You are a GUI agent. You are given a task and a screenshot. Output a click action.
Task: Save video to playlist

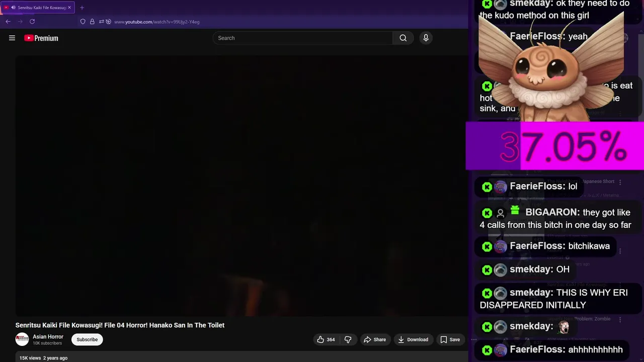pos(450,339)
